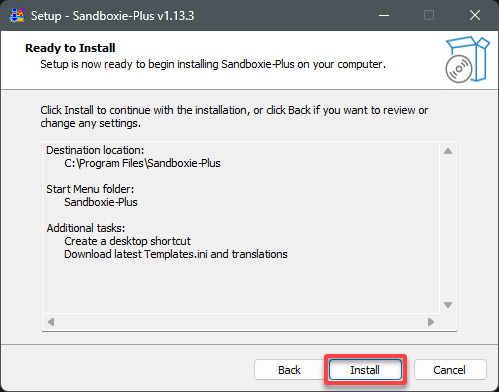Click 'Download latest Templates.ini and translations' line
Image resolution: width=499 pixels, height=392 pixels.
coord(176,254)
